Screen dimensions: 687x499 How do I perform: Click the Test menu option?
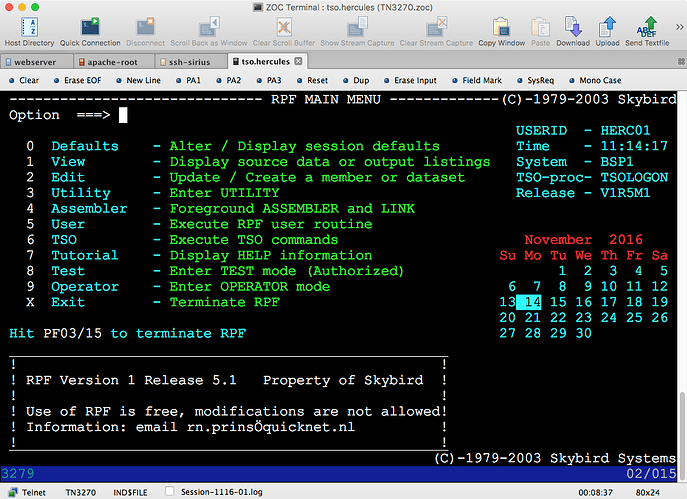tap(68, 271)
